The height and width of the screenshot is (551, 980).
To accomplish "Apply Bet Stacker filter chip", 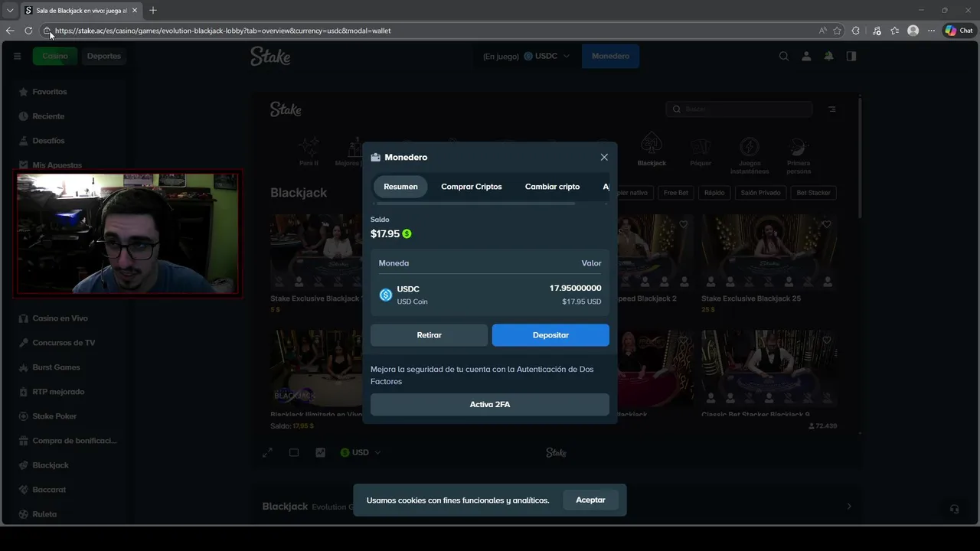I will pos(813,193).
